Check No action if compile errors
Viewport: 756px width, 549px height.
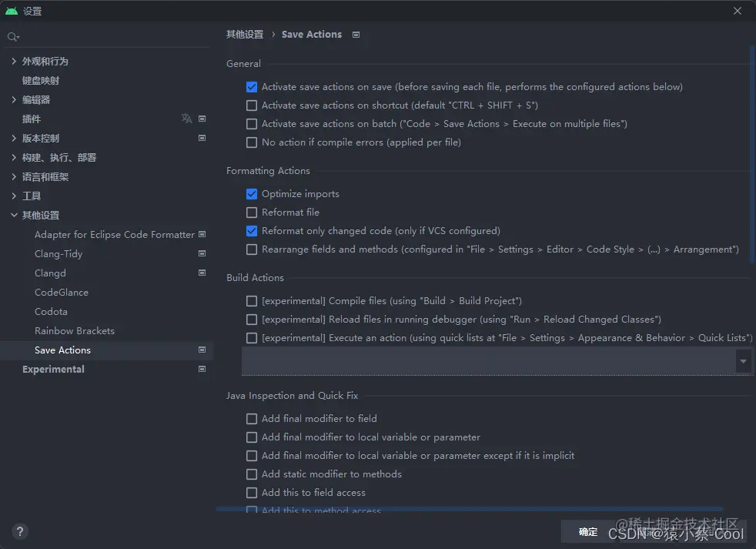pos(251,142)
